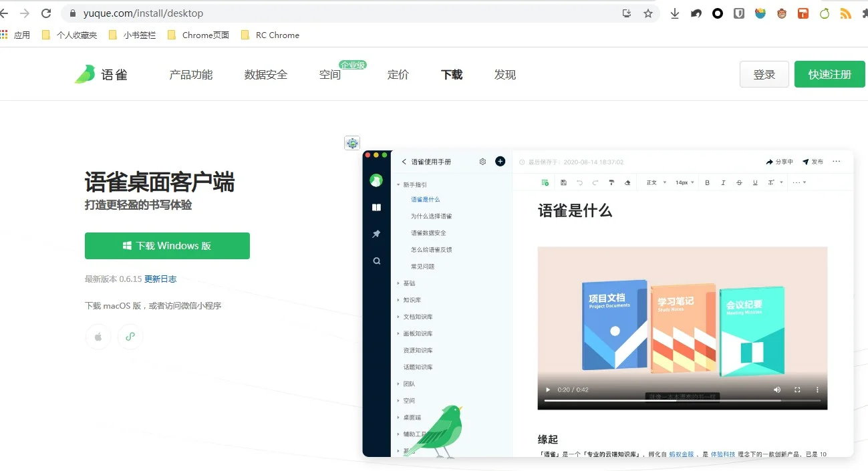Toggle strikethrough with the S button
The height and width of the screenshot is (471, 868).
(739, 182)
